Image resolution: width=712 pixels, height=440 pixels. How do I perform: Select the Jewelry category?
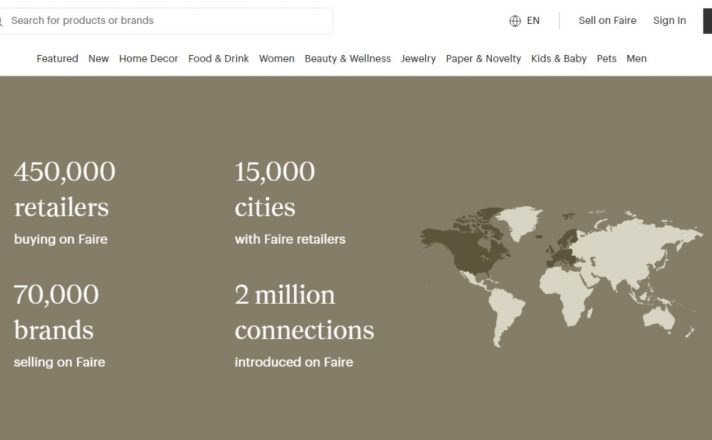click(418, 59)
